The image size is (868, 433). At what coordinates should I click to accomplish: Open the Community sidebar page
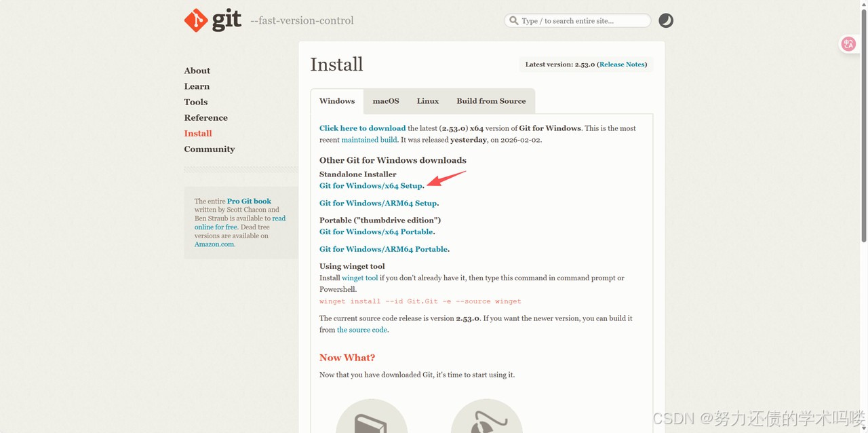[x=210, y=149]
